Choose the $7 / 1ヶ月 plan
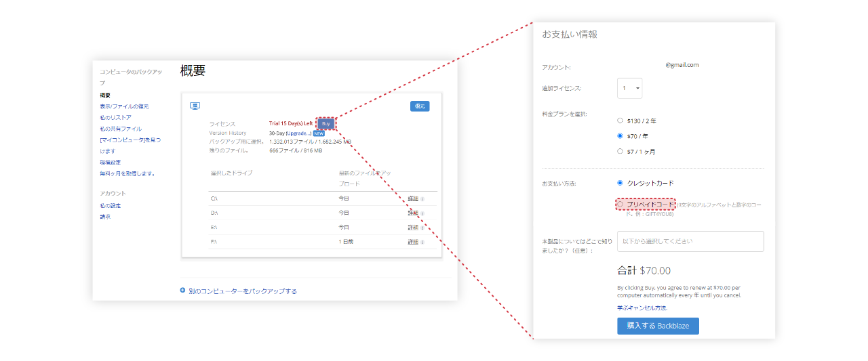 pos(620,152)
